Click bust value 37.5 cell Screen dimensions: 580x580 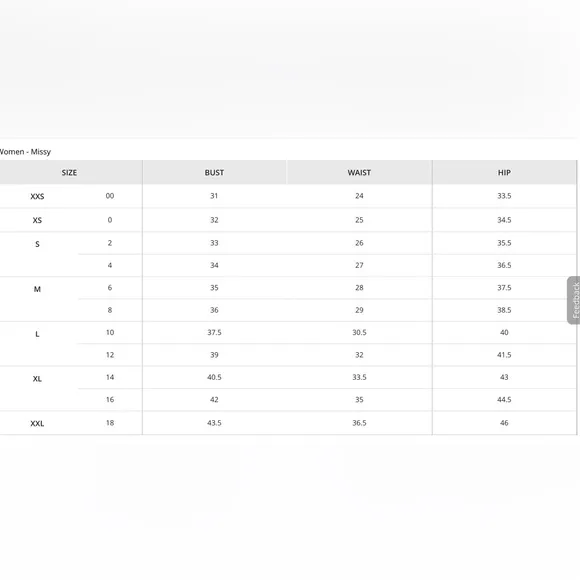point(214,333)
